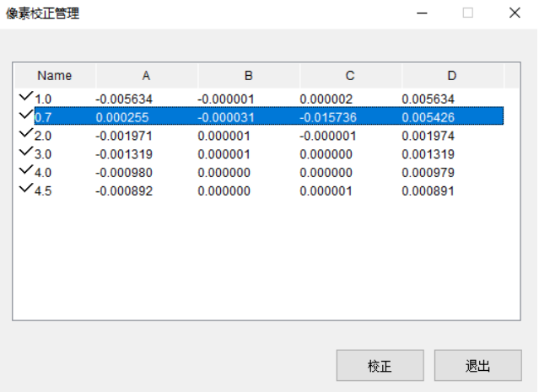This screenshot has height=392, width=539.
Task: Close the 像素校正管理 window
Action: pyautogui.click(x=515, y=13)
